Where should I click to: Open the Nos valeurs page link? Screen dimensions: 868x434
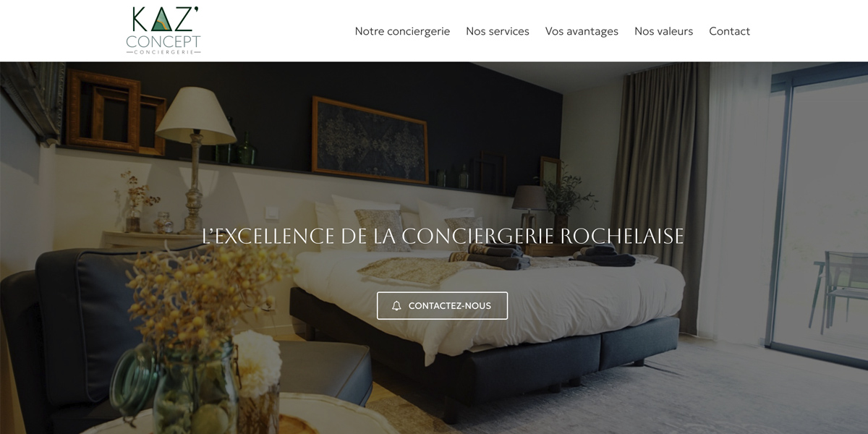[x=663, y=31]
